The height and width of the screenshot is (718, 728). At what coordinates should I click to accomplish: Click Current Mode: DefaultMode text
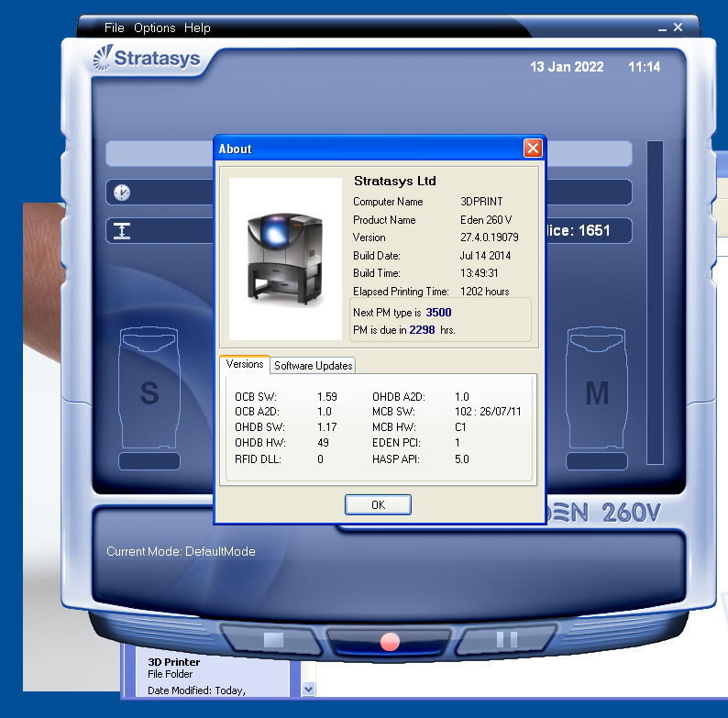(x=181, y=551)
